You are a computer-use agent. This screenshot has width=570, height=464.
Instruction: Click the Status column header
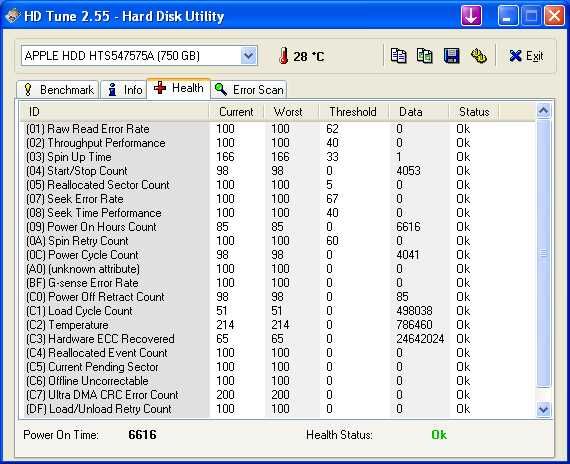[x=474, y=112]
